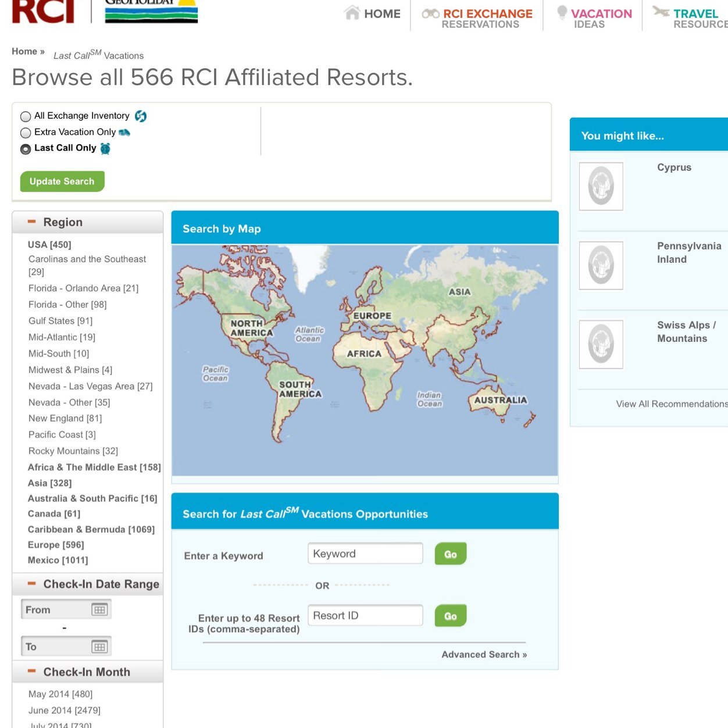Open the Advanced Search link
Viewport: 728px width, 728px height.
coord(484,655)
